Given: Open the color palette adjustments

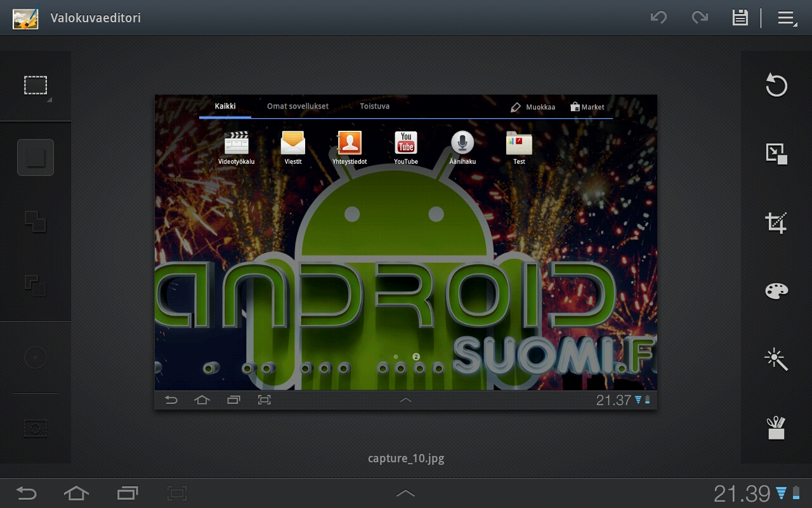Looking at the screenshot, I should [776, 291].
